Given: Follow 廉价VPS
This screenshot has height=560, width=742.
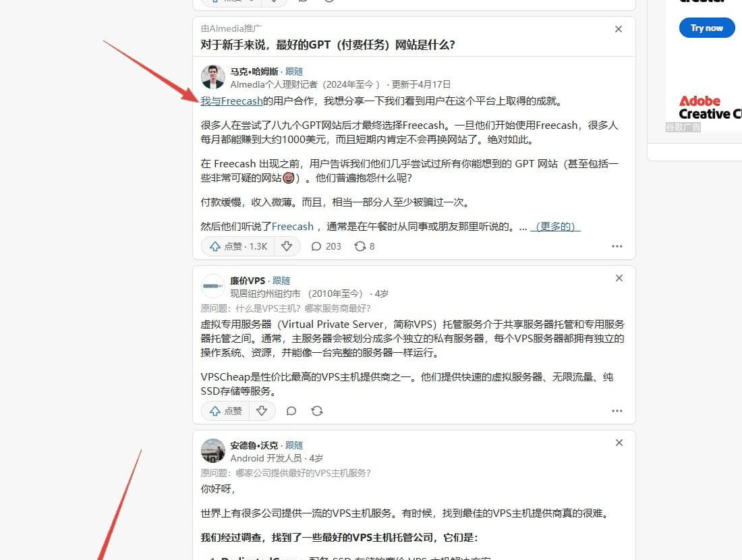Looking at the screenshot, I should [281, 281].
